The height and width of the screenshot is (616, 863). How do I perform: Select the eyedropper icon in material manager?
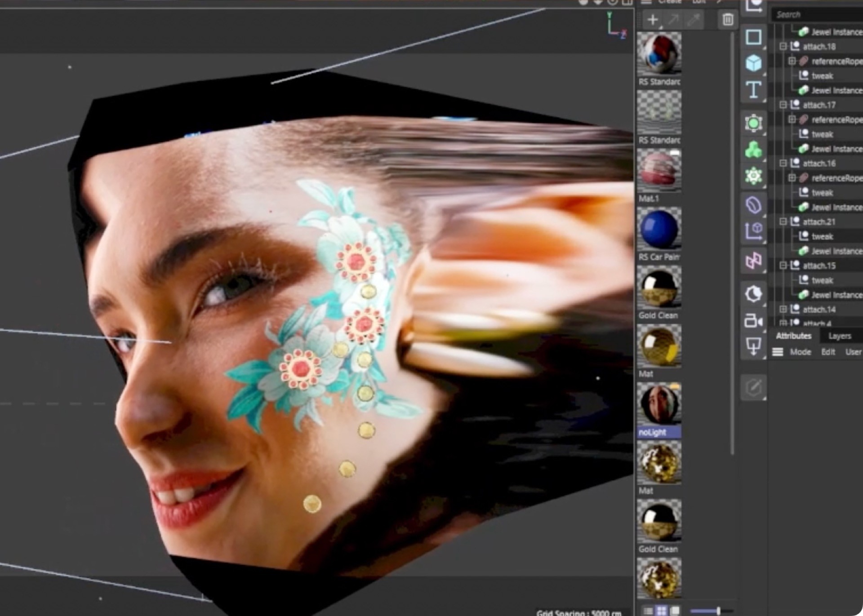[x=694, y=19]
